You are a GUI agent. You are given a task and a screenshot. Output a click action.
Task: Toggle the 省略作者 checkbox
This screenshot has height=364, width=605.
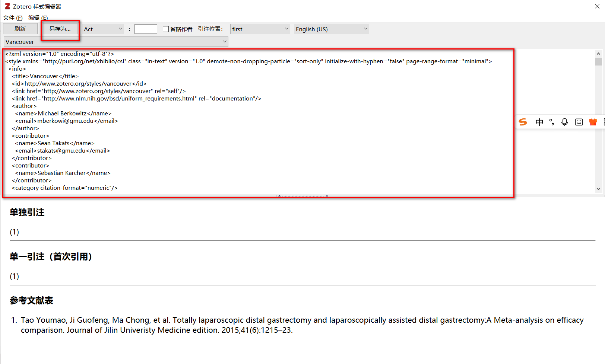pos(166,29)
